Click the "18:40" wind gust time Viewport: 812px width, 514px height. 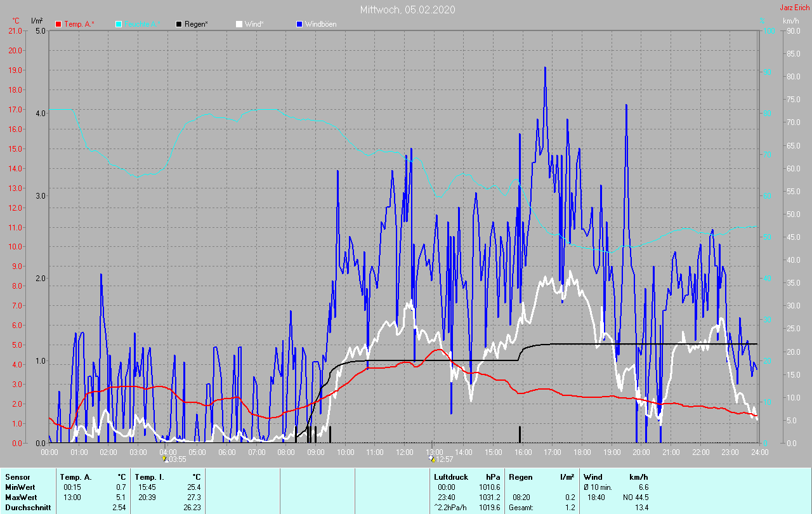pos(596,498)
